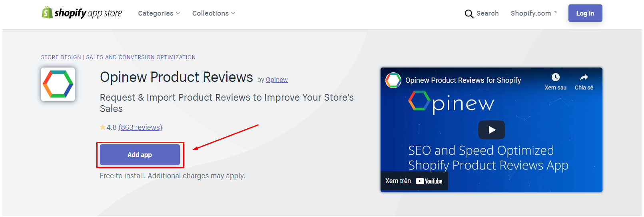Click the Log in button

click(x=585, y=13)
